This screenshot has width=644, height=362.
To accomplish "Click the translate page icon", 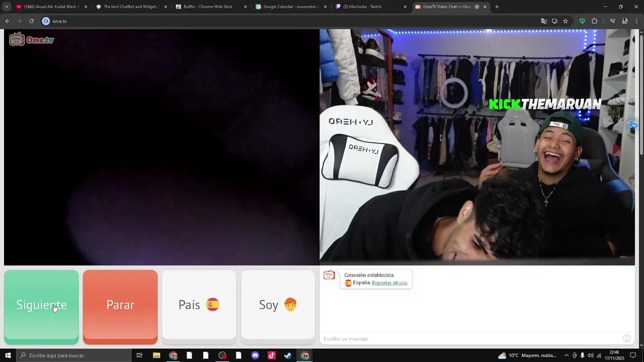I will [544, 21].
